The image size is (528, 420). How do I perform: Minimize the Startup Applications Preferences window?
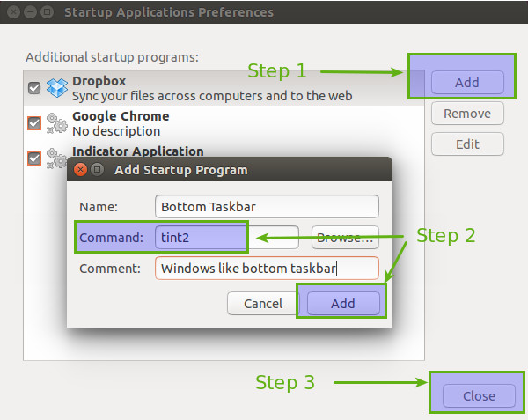pos(30,13)
